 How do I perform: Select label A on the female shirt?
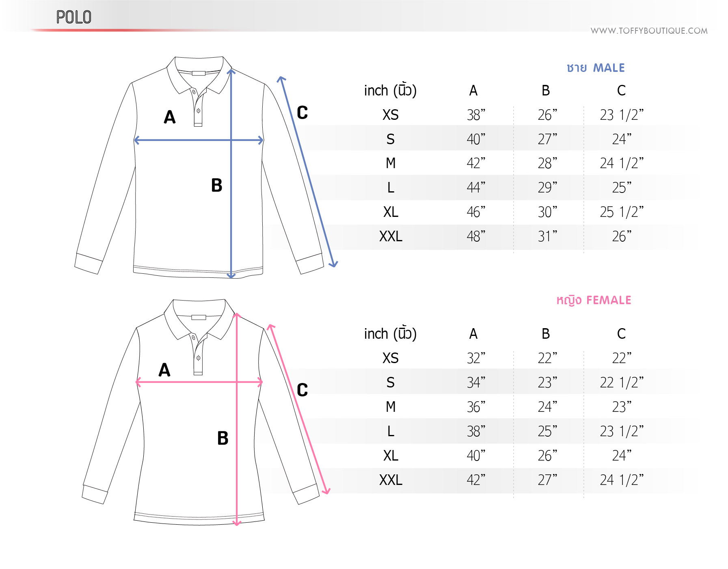[164, 370]
